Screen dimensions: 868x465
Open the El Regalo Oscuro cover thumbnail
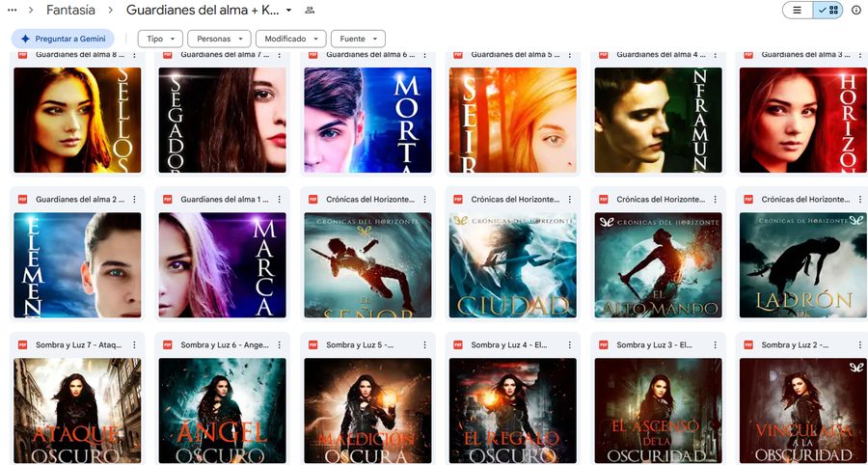click(x=513, y=411)
